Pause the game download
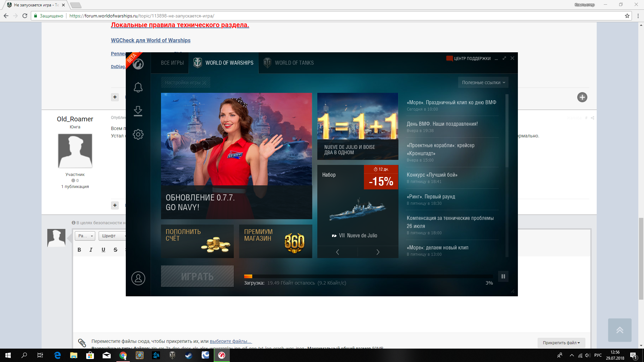This screenshot has width=644, height=362. [503, 277]
